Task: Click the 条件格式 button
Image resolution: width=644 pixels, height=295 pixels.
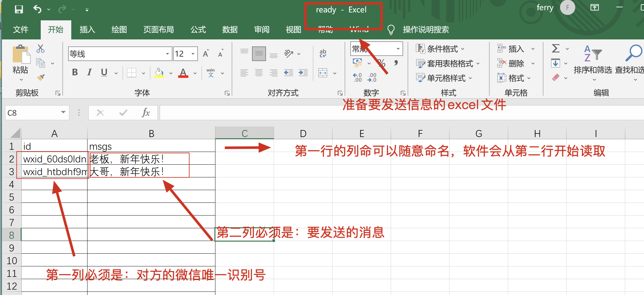Action: [x=442, y=49]
